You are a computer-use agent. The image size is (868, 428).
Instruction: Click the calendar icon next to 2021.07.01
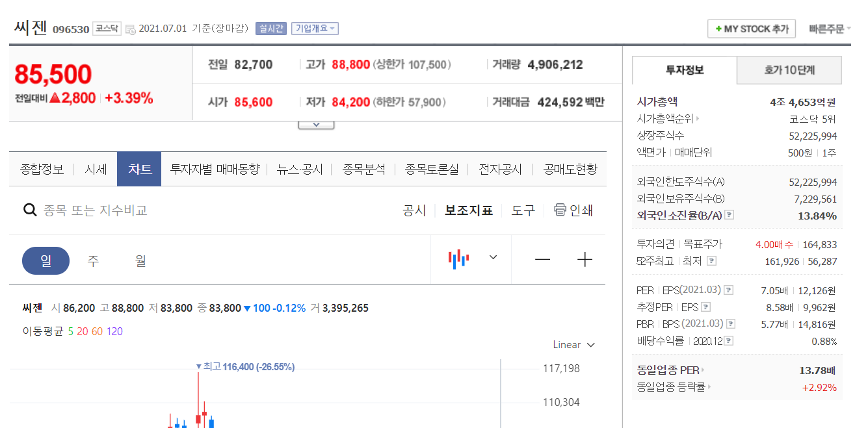pos(130,29)
